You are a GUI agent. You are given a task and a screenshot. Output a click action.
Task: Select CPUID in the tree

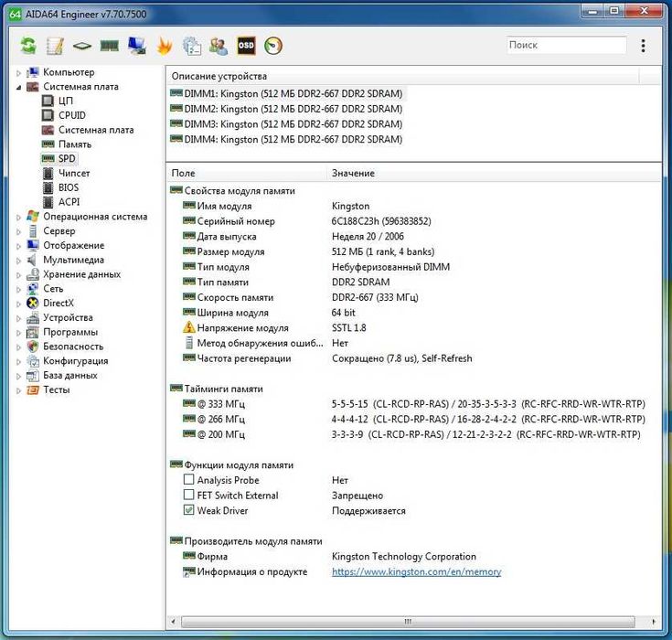point(72,115)
